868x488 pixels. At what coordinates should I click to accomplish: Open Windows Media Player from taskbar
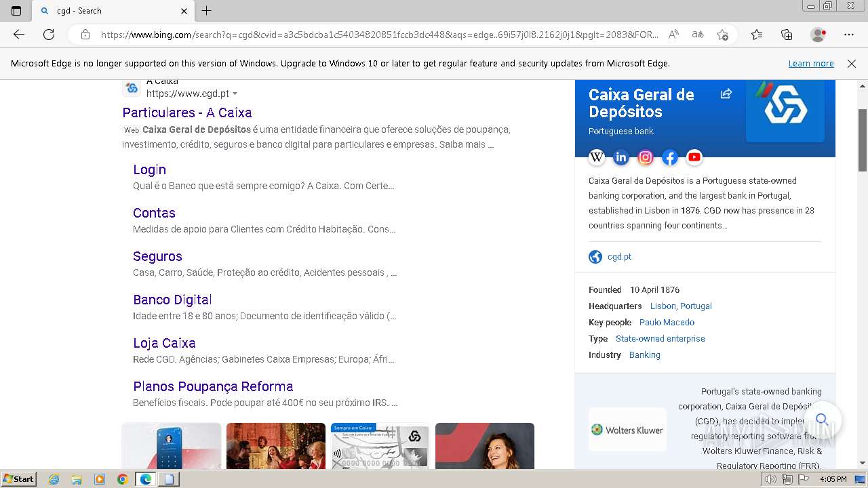coord(100,479)
